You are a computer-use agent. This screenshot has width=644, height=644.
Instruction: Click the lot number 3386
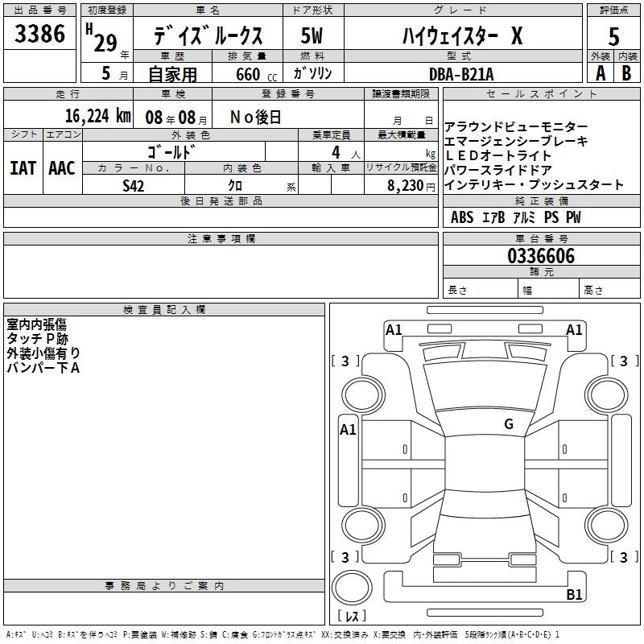click(x=39, y=34)
